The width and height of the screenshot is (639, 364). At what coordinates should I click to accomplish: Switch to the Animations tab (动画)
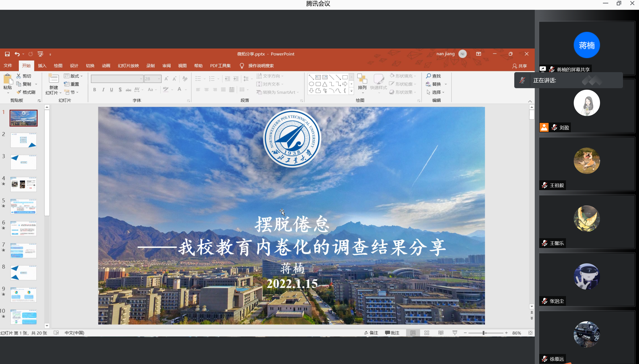tap(106, 66)
